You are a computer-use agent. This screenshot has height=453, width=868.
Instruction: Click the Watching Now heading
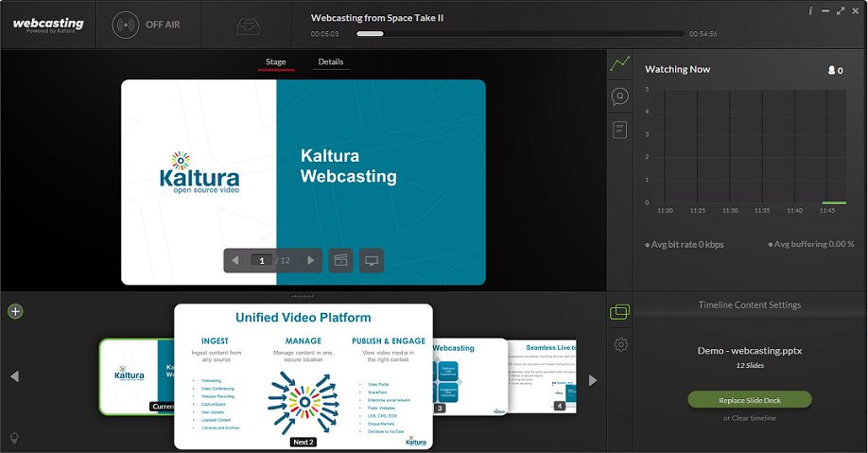[x=678, y=69]
